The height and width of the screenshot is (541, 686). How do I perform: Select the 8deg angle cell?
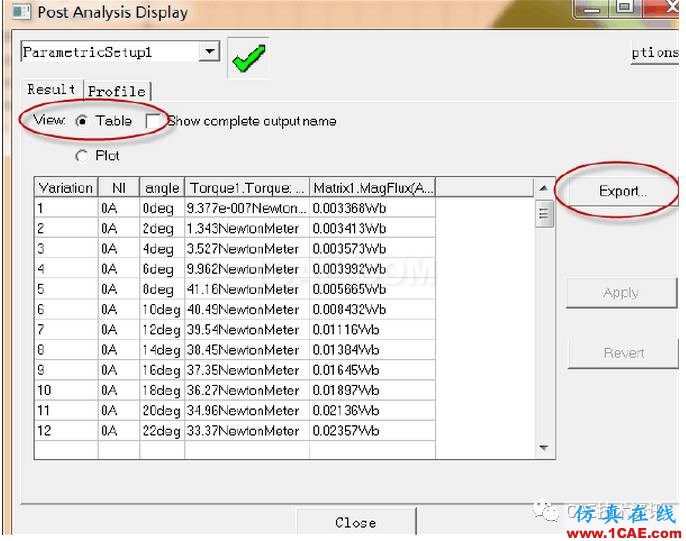[x=162, y=289]
